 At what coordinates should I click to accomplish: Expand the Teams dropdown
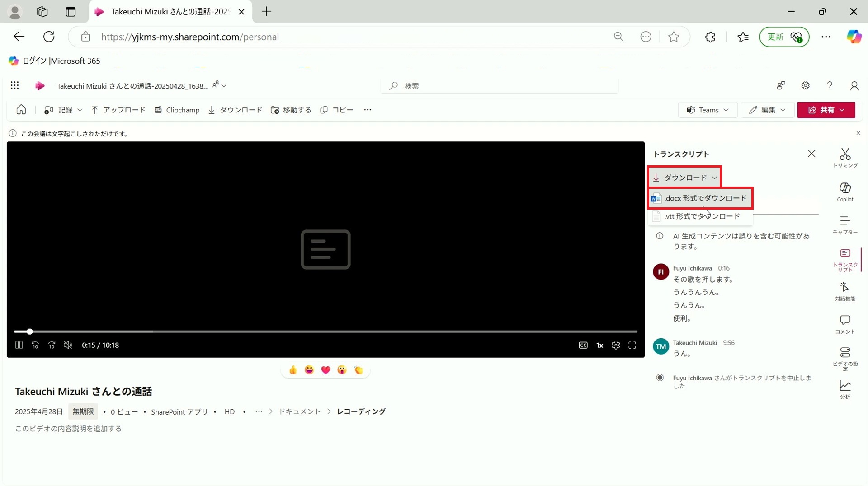pyautogui.click(x=708, y=110)
